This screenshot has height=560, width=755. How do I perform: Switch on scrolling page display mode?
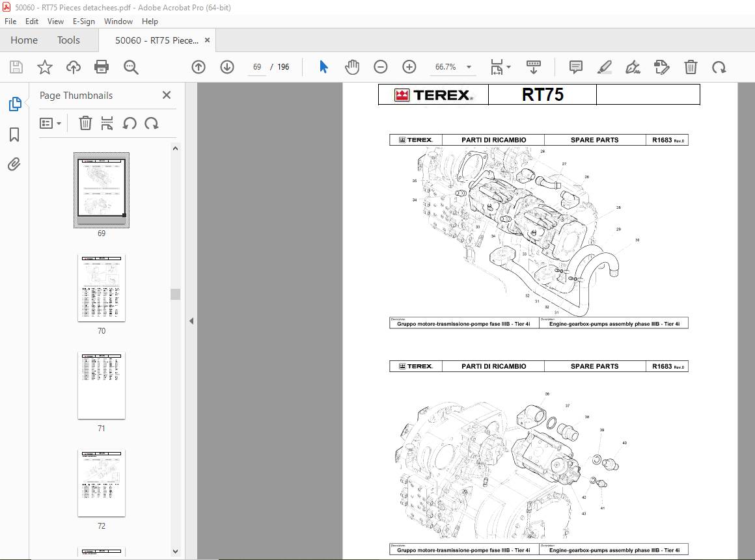pos(534,67)
